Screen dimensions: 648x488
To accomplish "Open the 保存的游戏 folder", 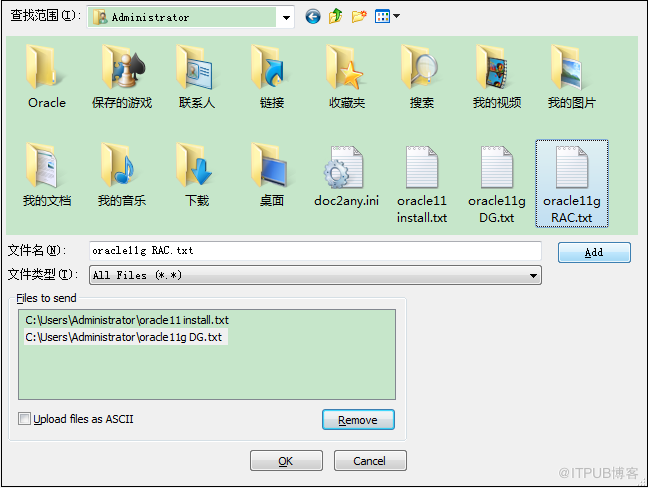I will pos(122,77).
